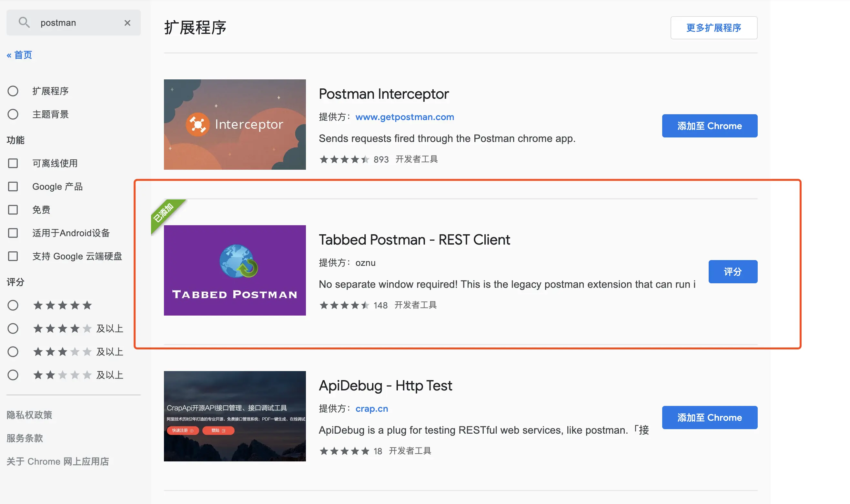Select the five-star rating filter
Screen dimensions: 850x504
[x=13, y=305]
